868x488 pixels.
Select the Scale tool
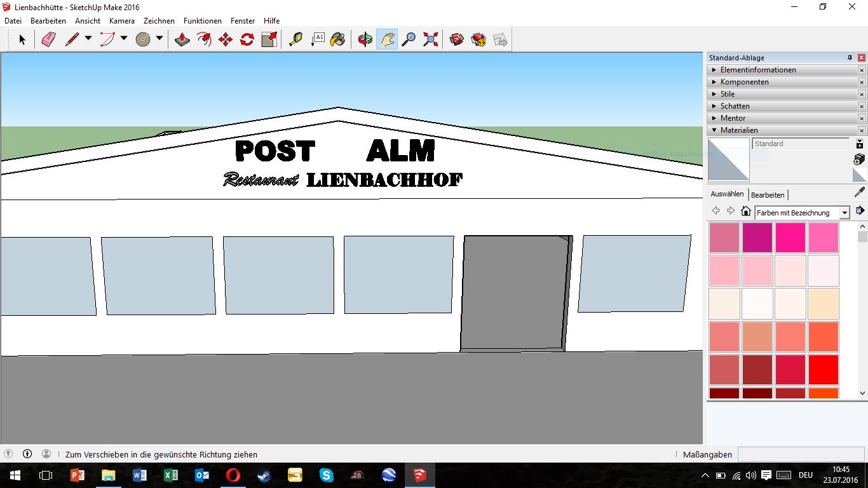(x=269, y=39)
